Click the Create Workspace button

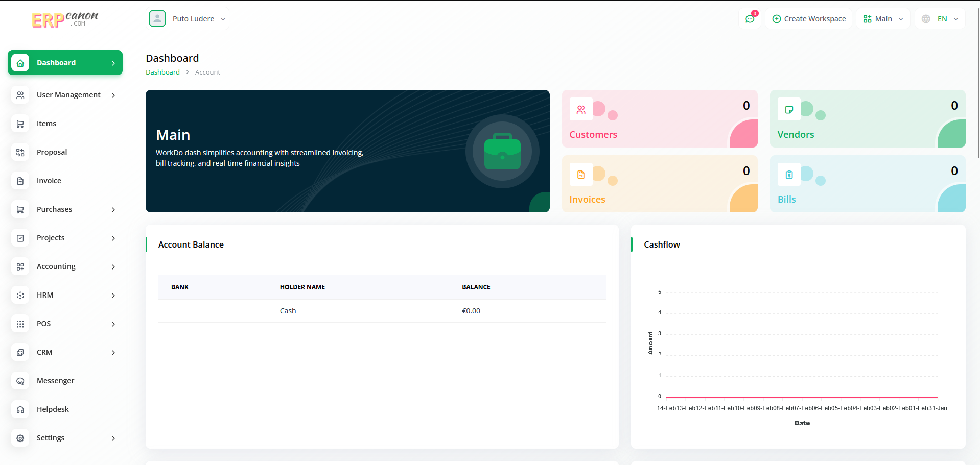(x=809, y=19)
